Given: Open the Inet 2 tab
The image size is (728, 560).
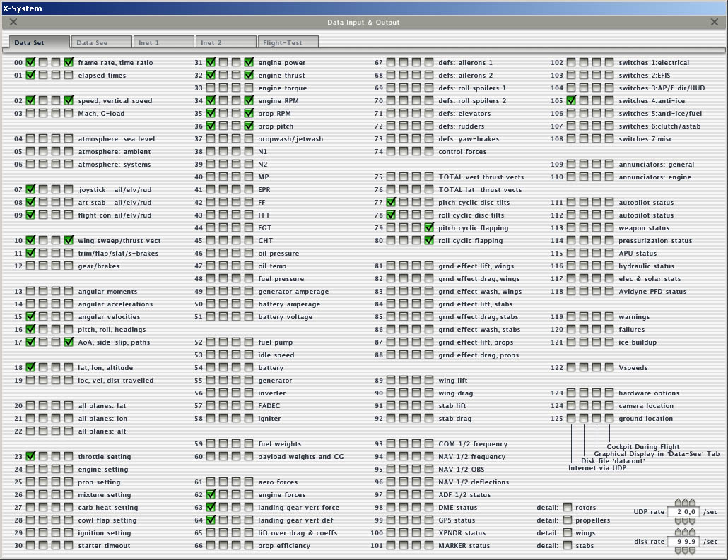Looking at the screenshot, I should point(225,42).
